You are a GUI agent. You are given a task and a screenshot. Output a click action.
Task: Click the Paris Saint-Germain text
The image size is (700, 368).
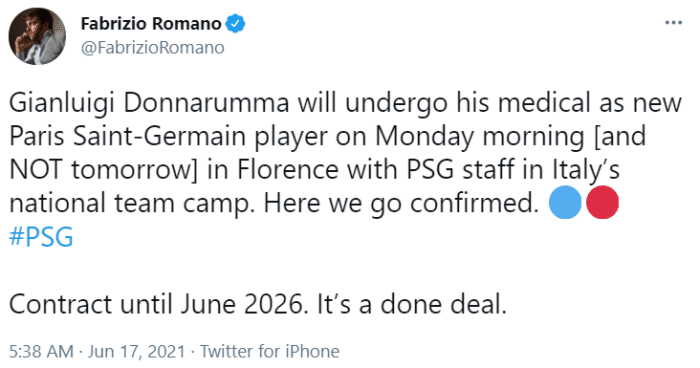pyautogui.click(x=127, y=137)
